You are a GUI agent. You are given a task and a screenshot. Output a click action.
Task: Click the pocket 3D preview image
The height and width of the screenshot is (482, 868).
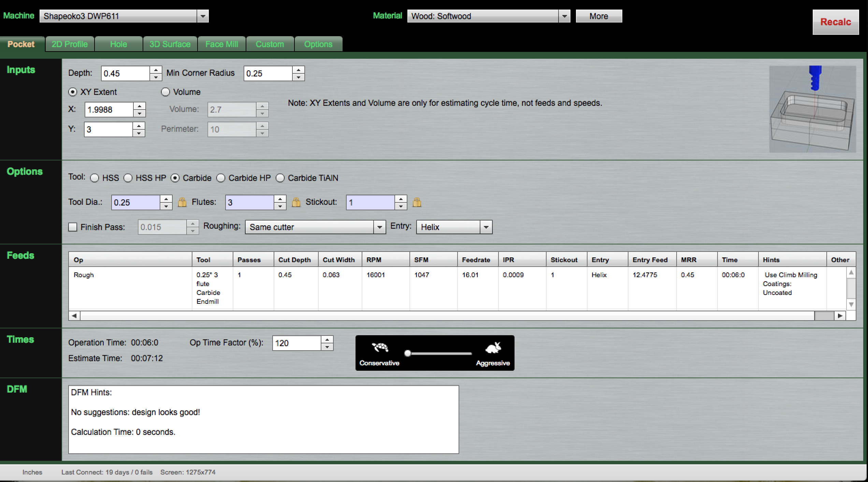(812, 109)
